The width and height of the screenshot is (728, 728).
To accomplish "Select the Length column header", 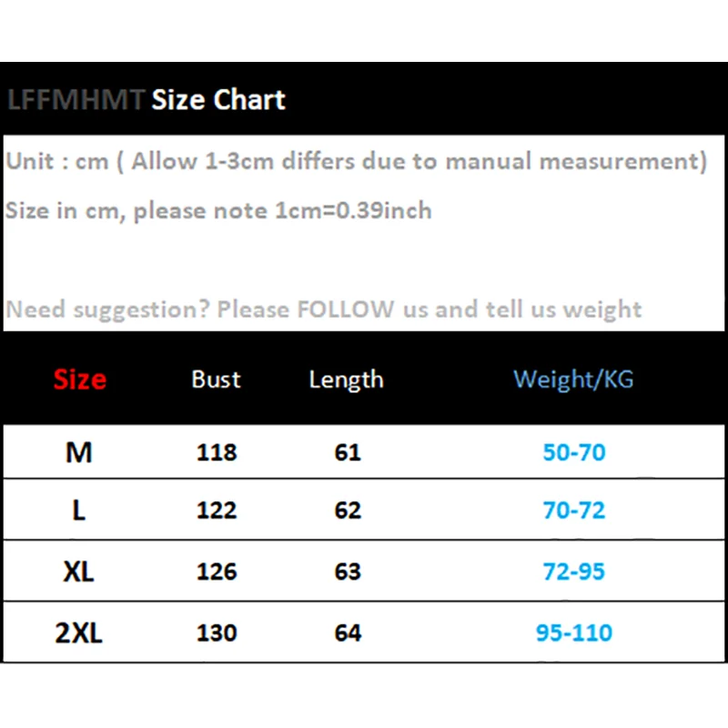I will coord(346,379).
